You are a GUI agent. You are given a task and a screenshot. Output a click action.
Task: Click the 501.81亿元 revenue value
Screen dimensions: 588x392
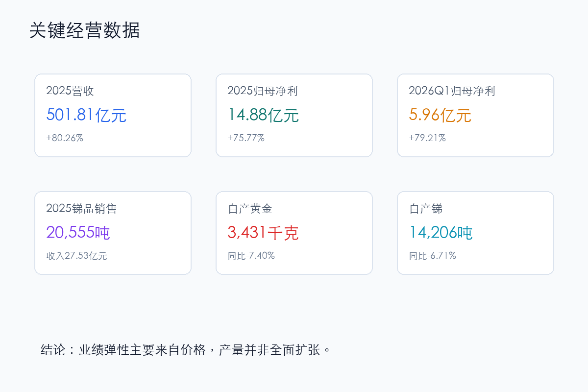[x=87, y=115]
